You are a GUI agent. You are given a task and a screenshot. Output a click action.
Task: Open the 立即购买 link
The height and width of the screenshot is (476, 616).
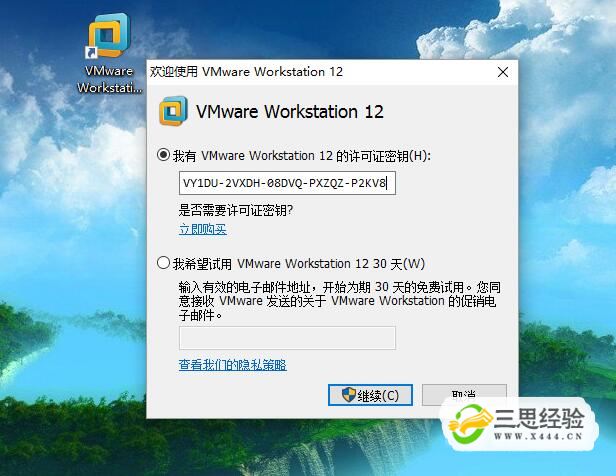tap(203, 229)
